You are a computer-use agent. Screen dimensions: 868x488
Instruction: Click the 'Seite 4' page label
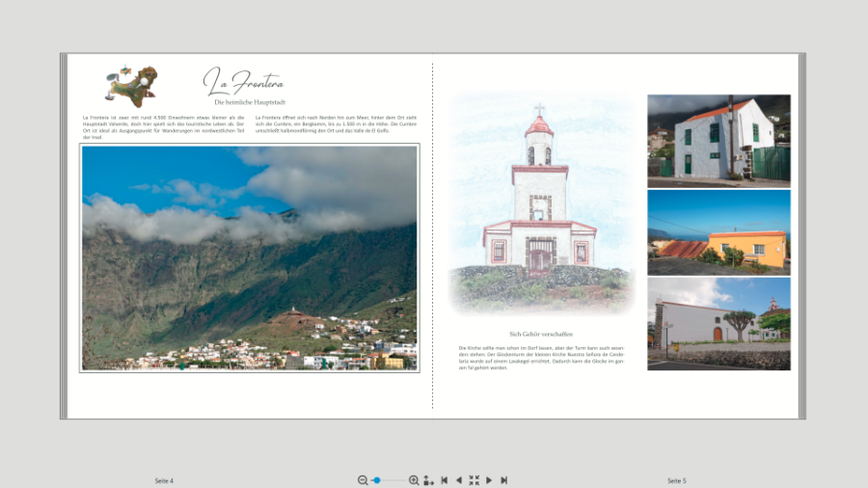click(164, 481)
